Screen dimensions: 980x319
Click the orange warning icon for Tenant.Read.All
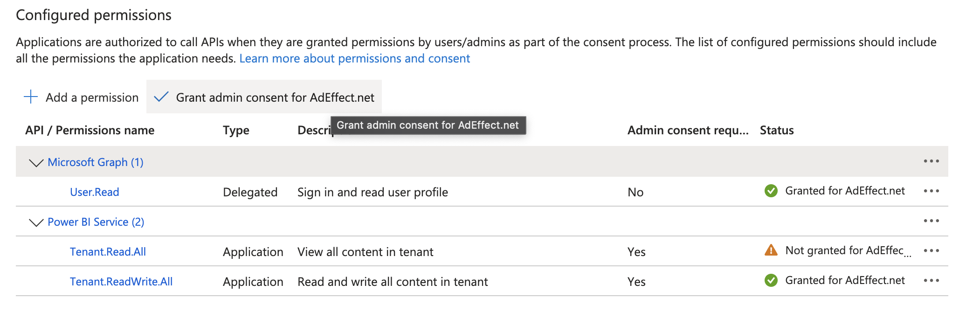point(771,250)
